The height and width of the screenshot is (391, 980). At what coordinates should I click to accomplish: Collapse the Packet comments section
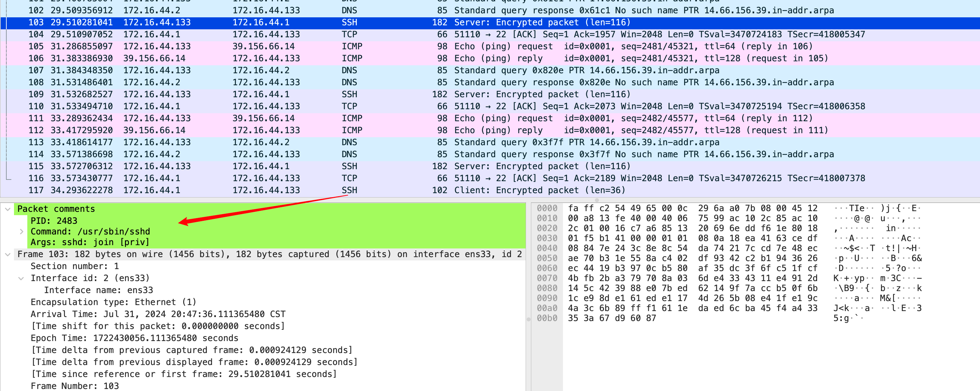[8, 209]
